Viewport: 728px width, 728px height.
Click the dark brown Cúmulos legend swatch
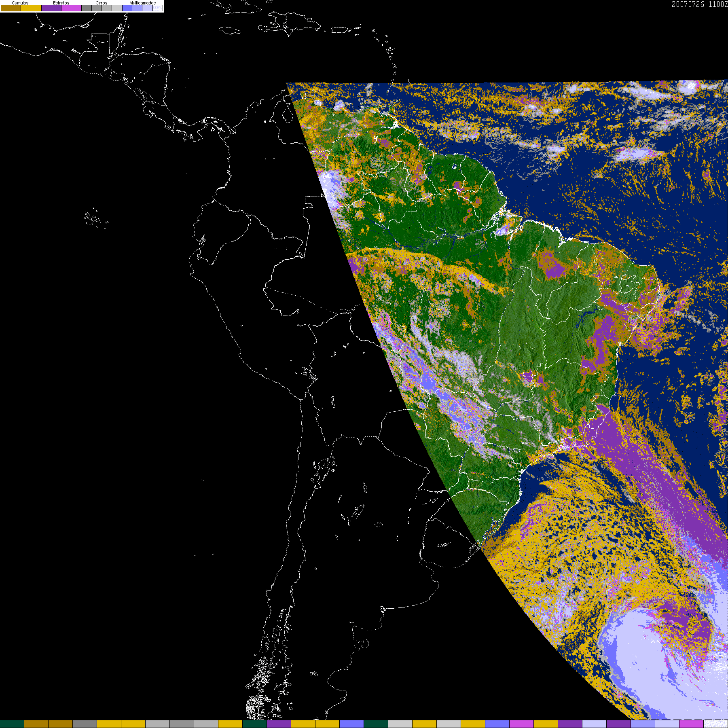[x=11, y=8]
